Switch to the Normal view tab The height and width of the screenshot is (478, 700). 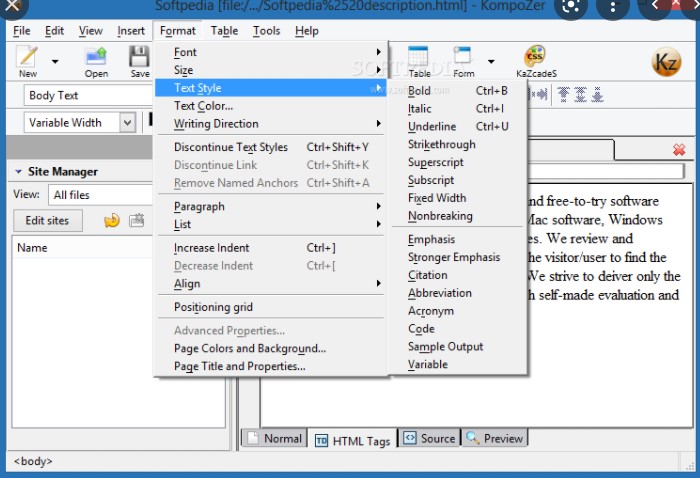point(275,438)
